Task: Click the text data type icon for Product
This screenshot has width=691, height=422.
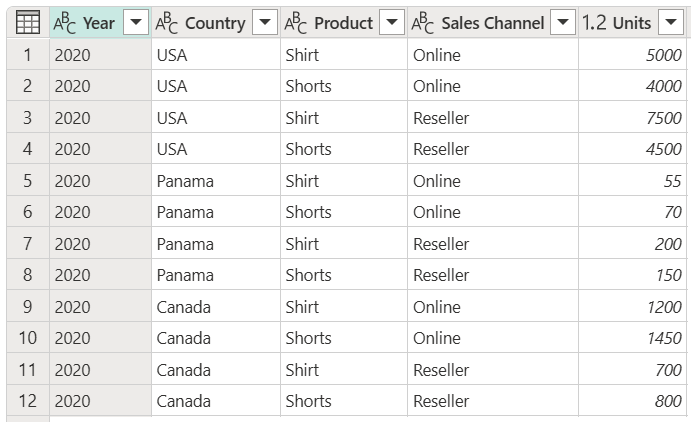Action: pos(296,22)
